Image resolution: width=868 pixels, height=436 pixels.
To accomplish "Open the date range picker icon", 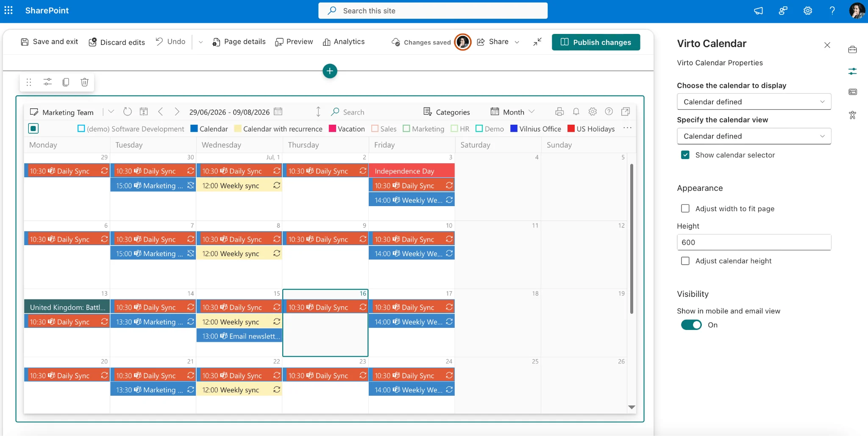I will tap(278, 112).
